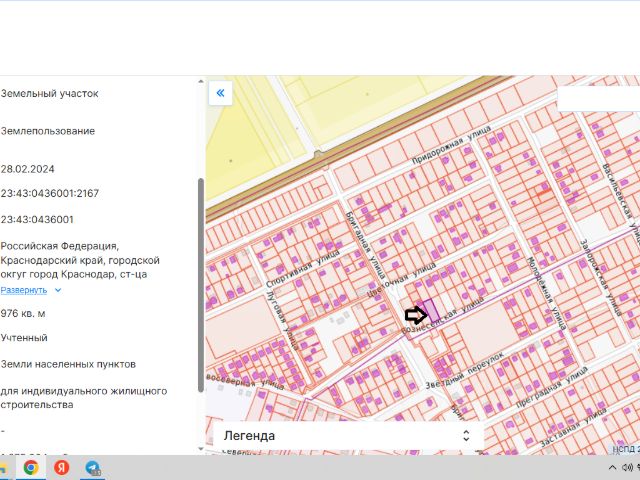640x480 pixels.
Task: Select the cadastral number 23:43:0436001:2167
Action: [x=50, y=193]
